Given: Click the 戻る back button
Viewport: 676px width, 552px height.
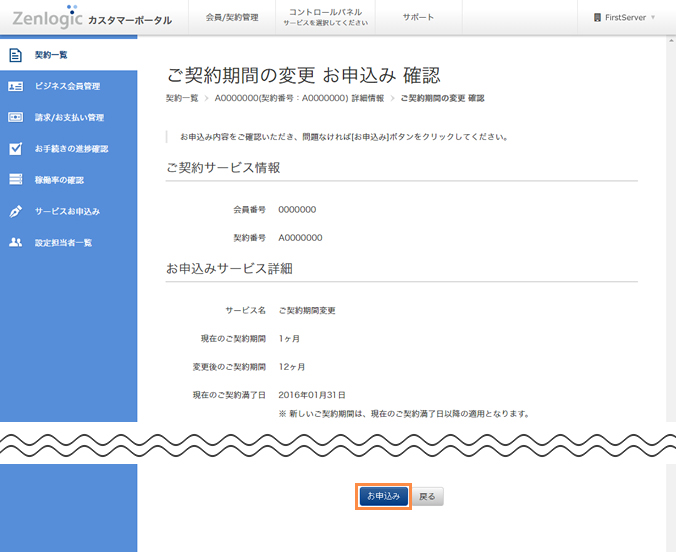Looking at the screenshot, I should coord(427,496).
